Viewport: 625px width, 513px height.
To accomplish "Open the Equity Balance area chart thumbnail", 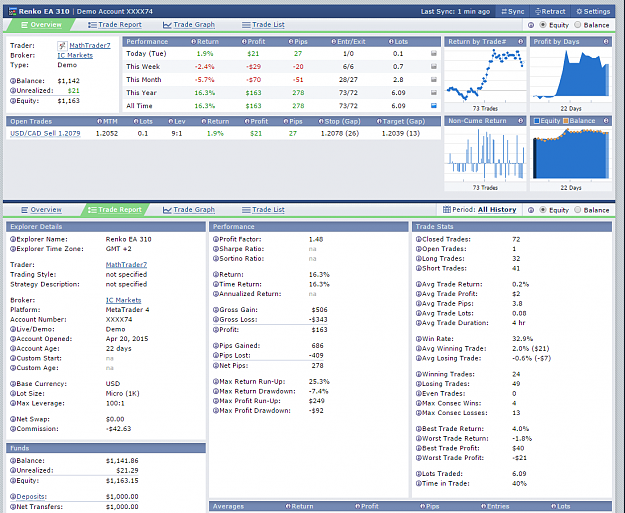I will pos(571,154).
